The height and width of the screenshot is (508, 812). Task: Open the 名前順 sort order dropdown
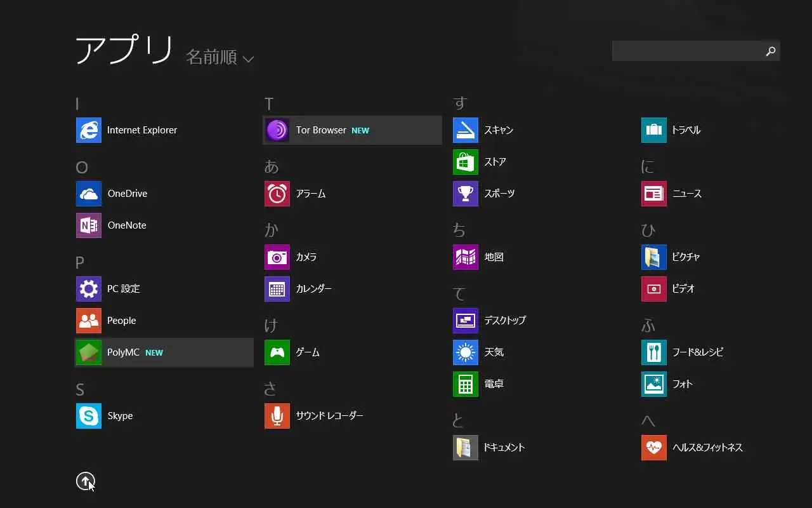(x=219, y=57)
